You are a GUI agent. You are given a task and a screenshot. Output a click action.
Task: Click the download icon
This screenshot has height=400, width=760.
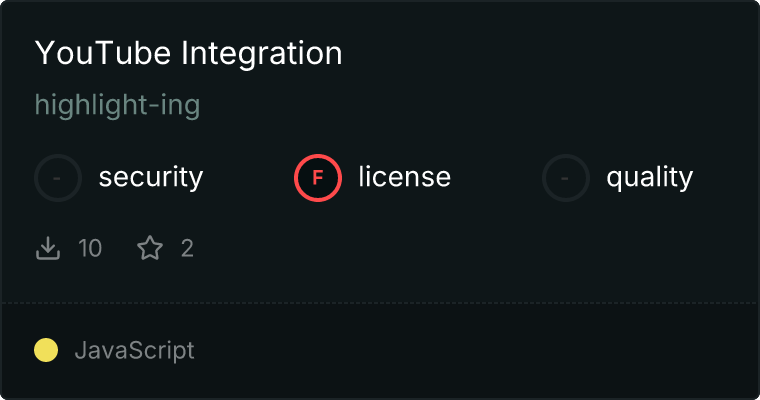tap(48, 248)
